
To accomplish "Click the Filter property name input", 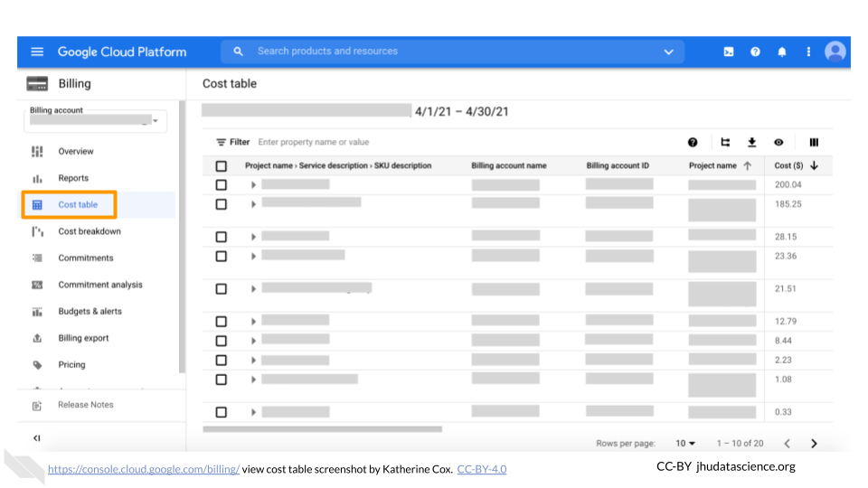I will (x=314, y=142).
